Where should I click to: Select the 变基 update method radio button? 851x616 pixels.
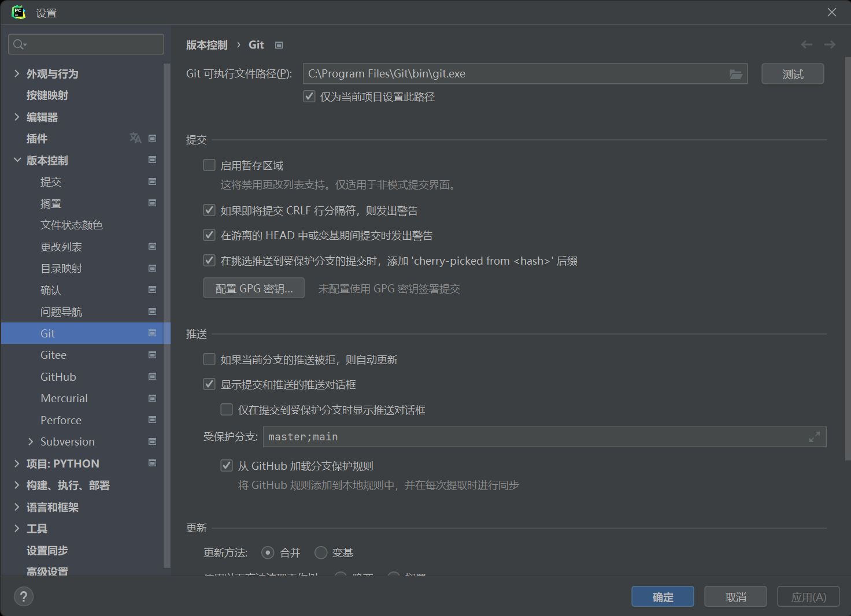coord(321,552)
